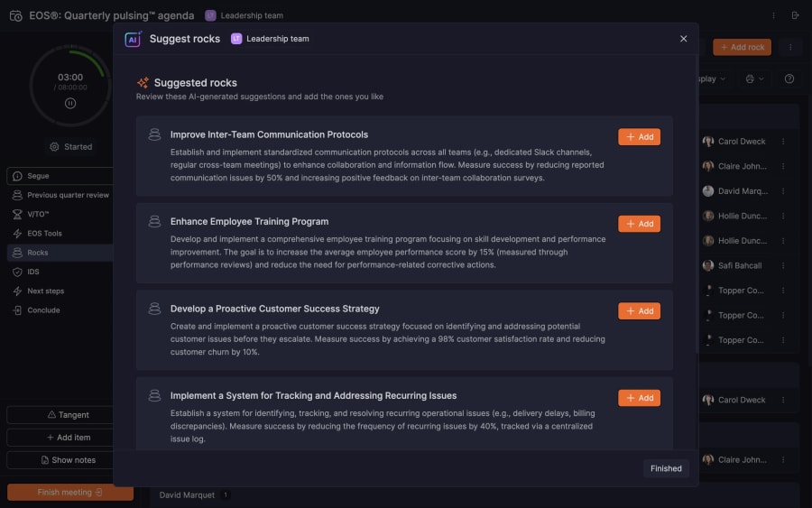The height and width of the screenshot is (508, 812).
Task: Open the Started status settings gear
Action: click(54, 146)
